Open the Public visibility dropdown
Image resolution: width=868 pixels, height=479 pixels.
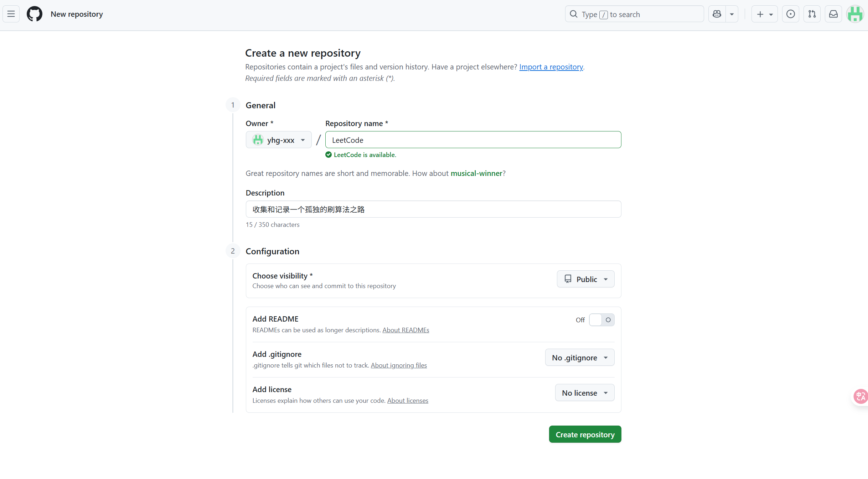coord(585,279)
